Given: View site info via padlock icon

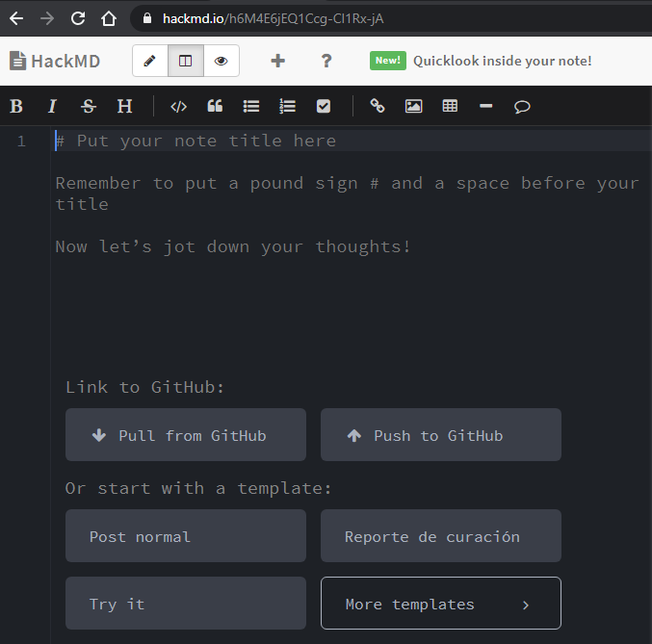Looking at the screenshot, I should click(x=147, y=18).
